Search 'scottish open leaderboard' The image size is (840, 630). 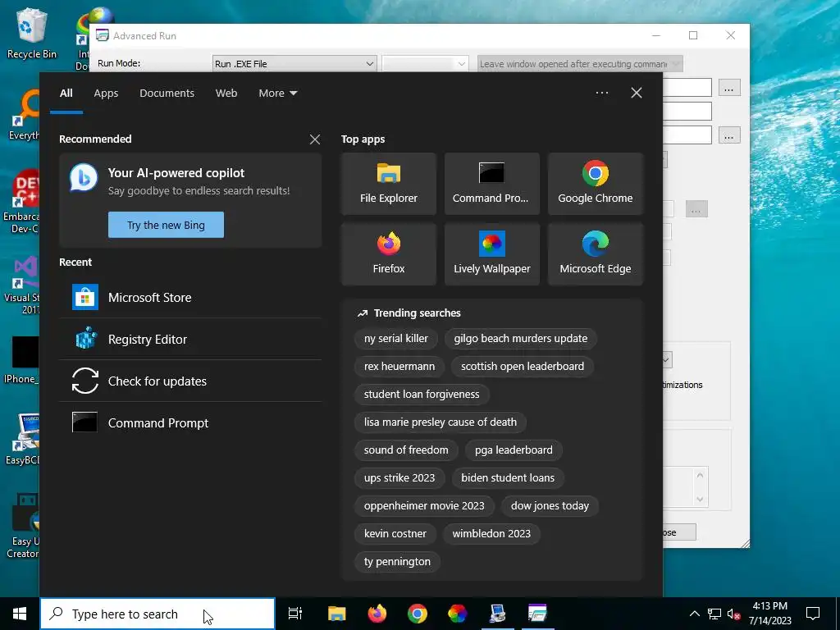pos(523,367)
